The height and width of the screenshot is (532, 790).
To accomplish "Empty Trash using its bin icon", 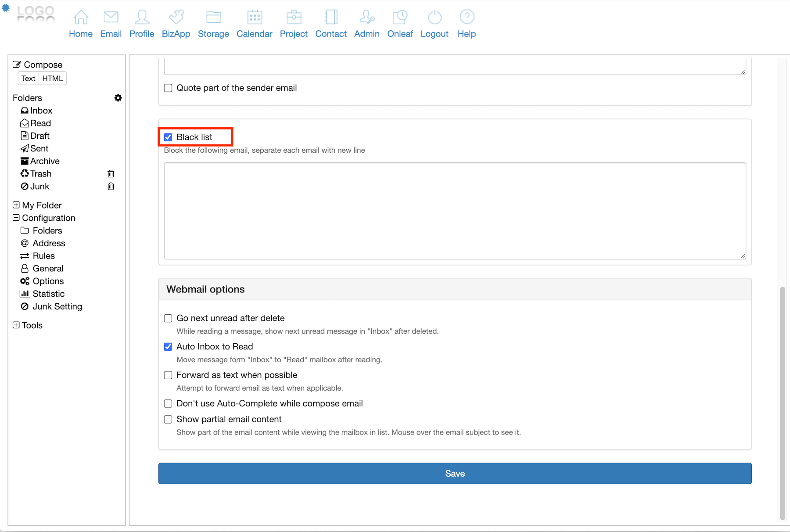I will [111, 174].
